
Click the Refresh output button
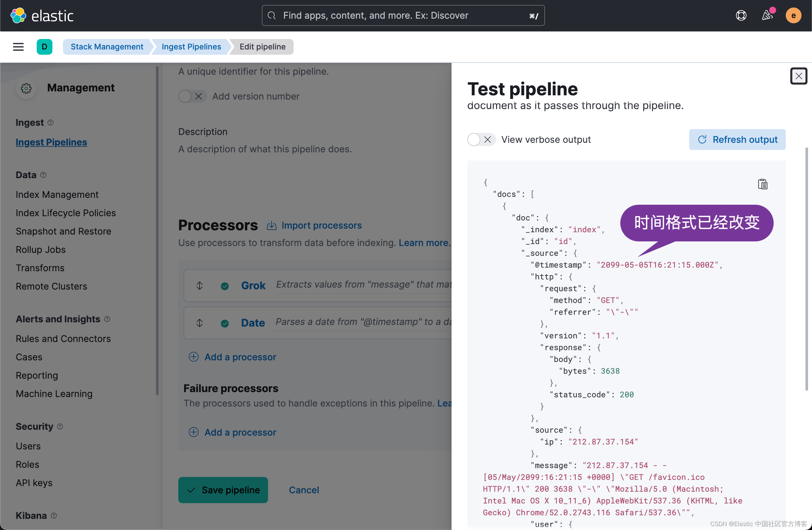(x=737, y=140)
